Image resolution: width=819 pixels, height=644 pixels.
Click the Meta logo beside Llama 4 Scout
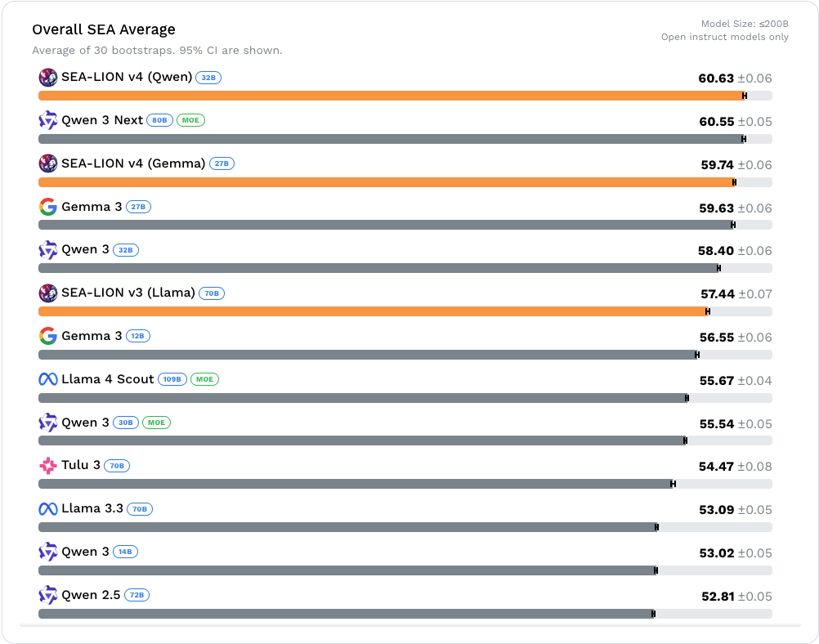click(48, 379)
